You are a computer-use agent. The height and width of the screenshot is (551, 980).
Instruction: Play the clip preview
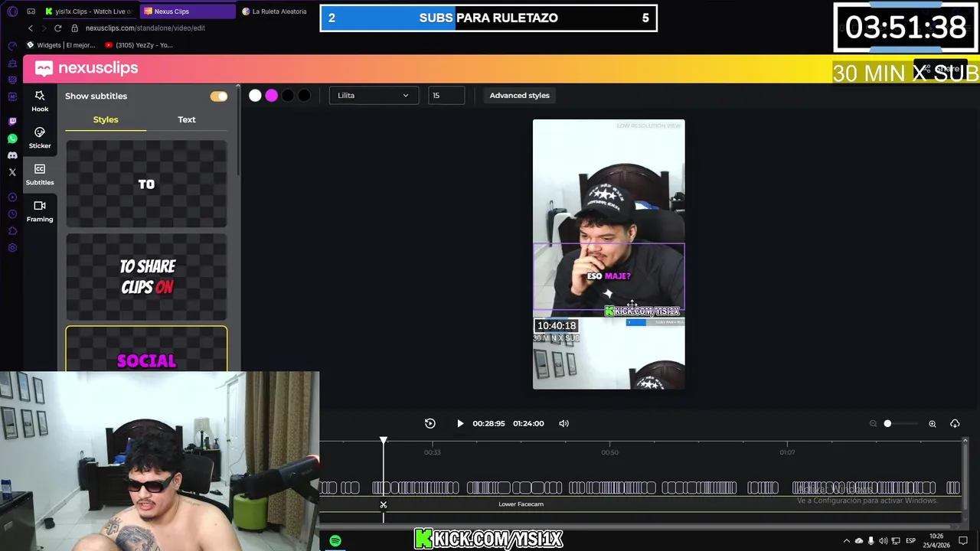coord(460,423)
